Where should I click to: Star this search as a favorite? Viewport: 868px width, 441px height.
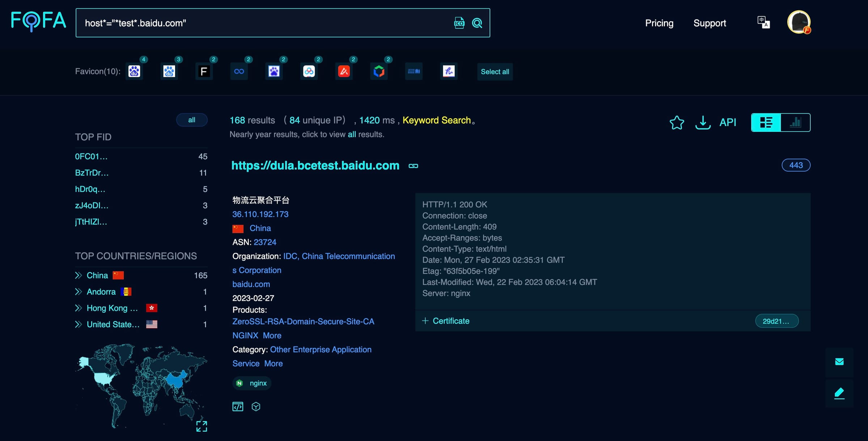[677, 123]
